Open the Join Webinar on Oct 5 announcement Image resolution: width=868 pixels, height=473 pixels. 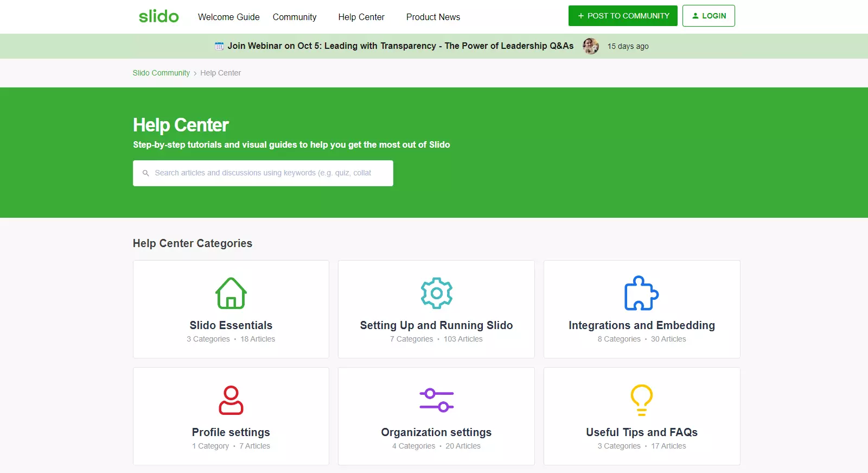(400, 46)
